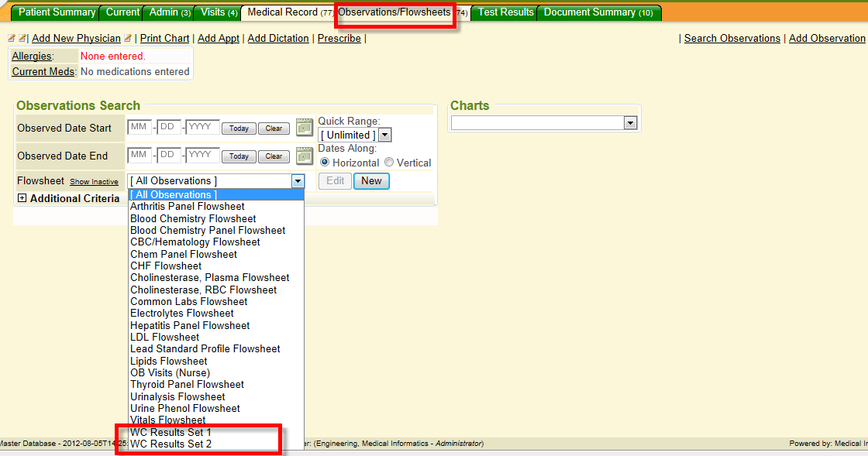Image resolution: width=868 pixels, height=456 pixels.
Task: Open the Patient Summary tab
Action: tap(57, 12)
